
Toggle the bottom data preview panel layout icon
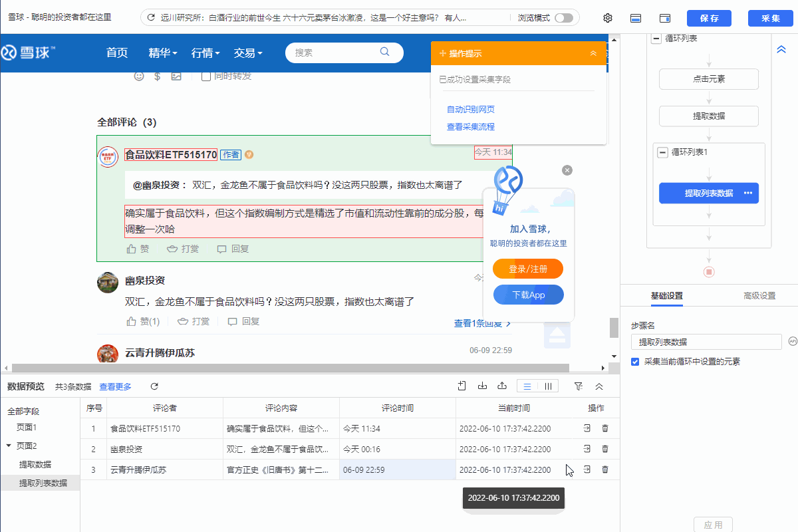[x=636, y=18]
